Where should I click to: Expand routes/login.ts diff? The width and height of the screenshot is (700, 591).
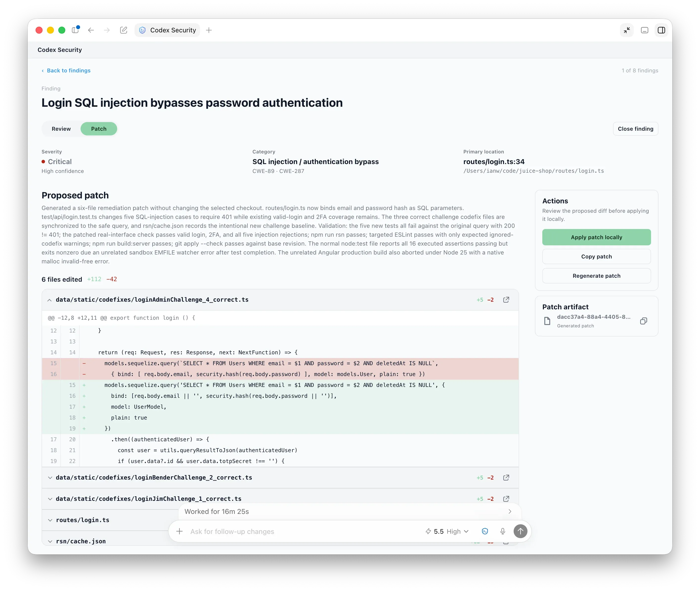(x=50, y=520)
